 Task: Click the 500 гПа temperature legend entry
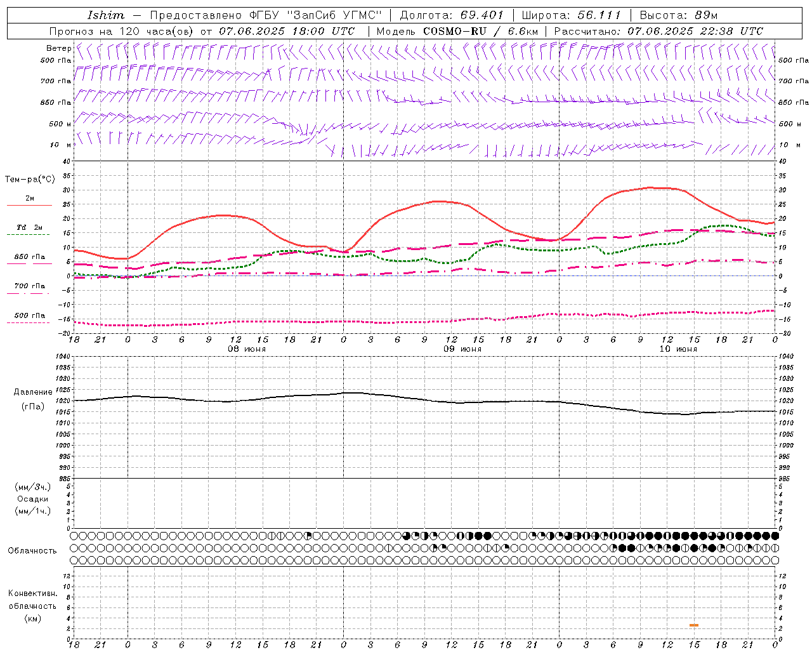pyautogui.click(x=29, y=315)
